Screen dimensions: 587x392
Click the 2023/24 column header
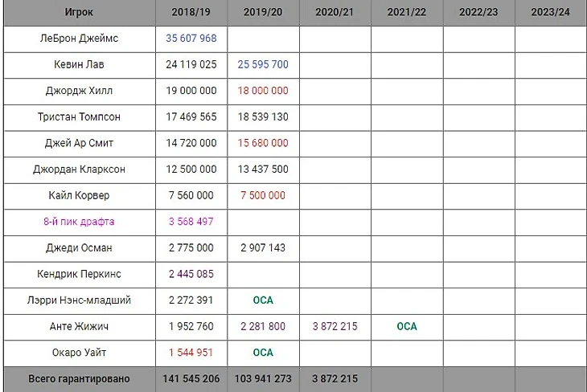tap(550, 12)
